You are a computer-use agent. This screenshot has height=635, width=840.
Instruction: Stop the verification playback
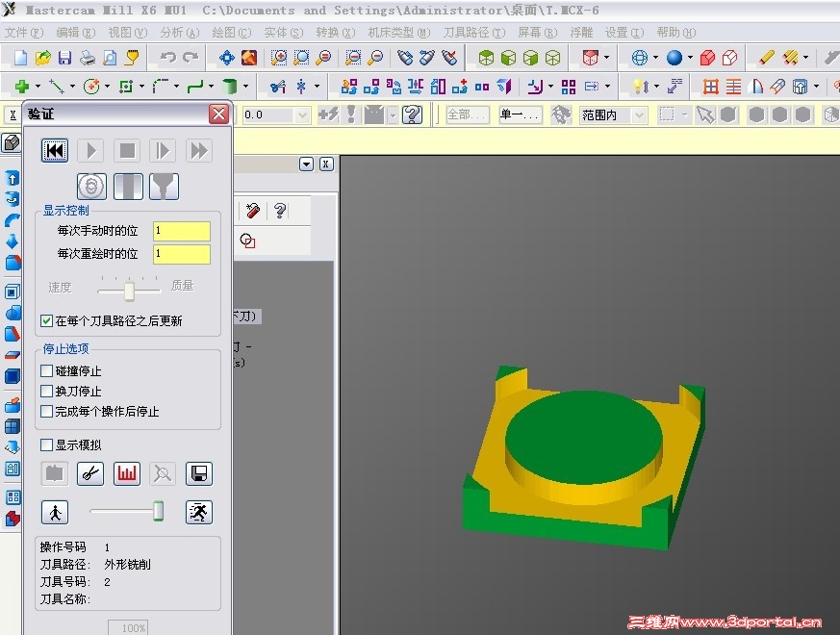tap(127, 151)
